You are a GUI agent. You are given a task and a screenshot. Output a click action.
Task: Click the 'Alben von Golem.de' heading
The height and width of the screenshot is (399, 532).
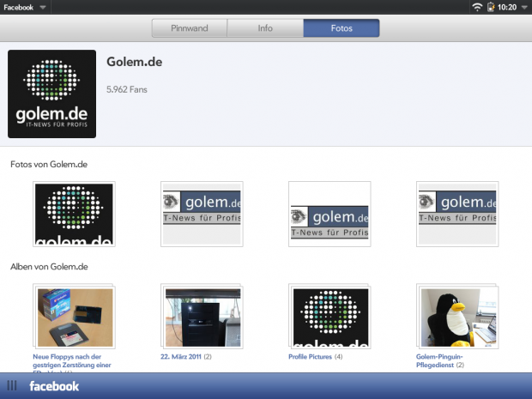click(x=49, y=267)
